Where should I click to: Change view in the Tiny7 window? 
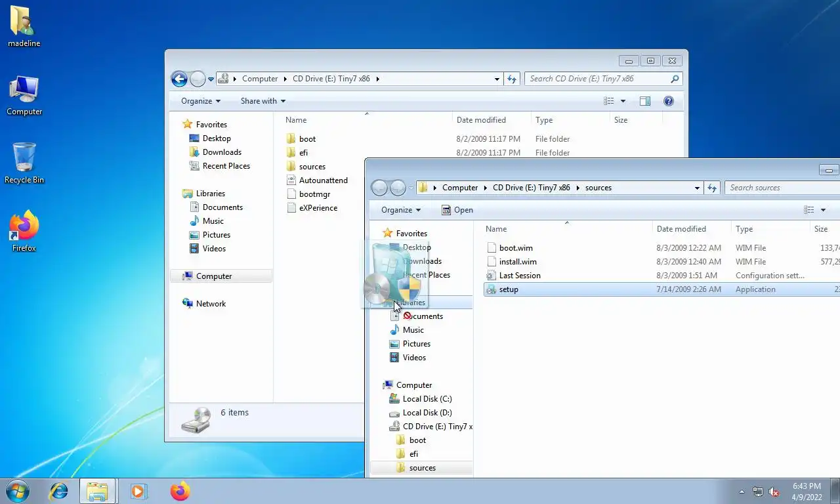(x=609, y=101)
